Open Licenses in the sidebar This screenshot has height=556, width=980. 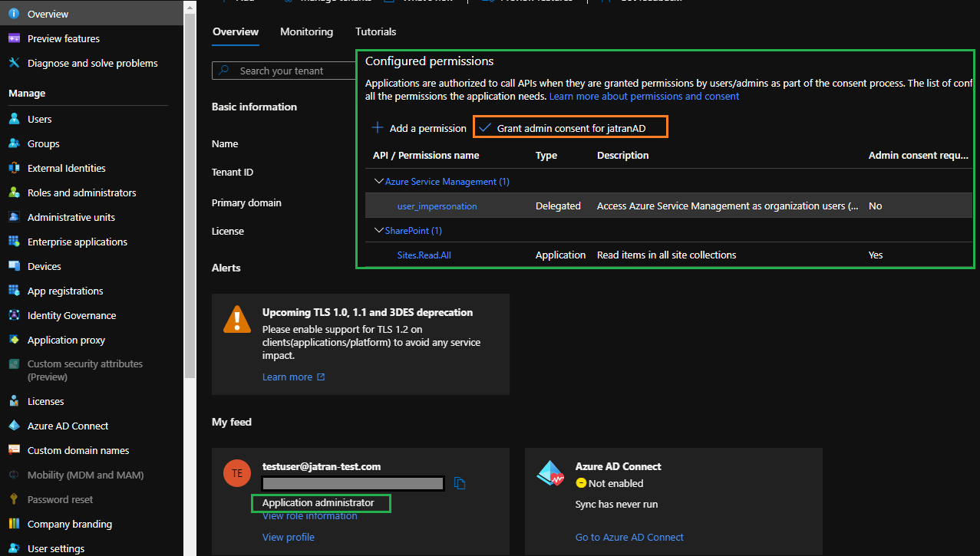(45, 401)
